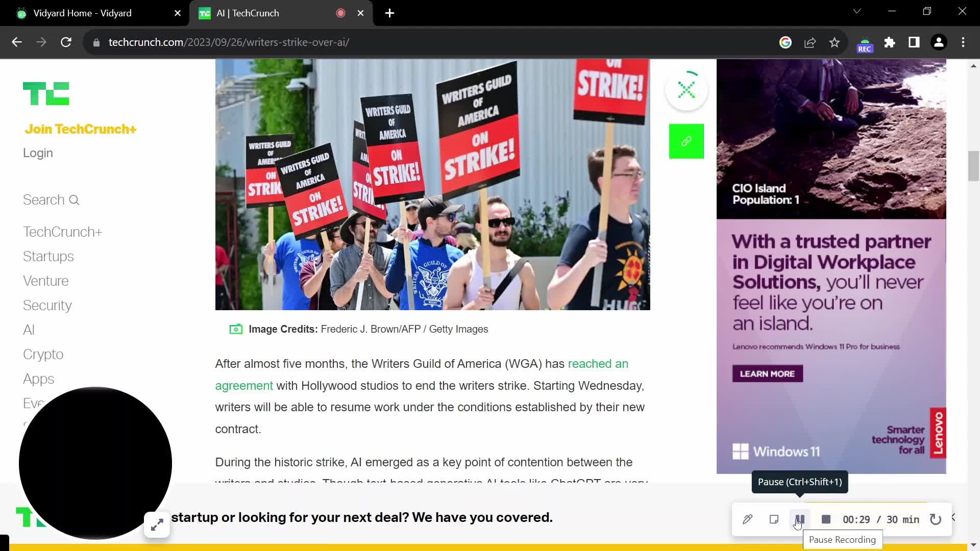Viewport: 980px width, 551px height.
Task: Open the Search option in sidebar
Action: pos(51,200)
